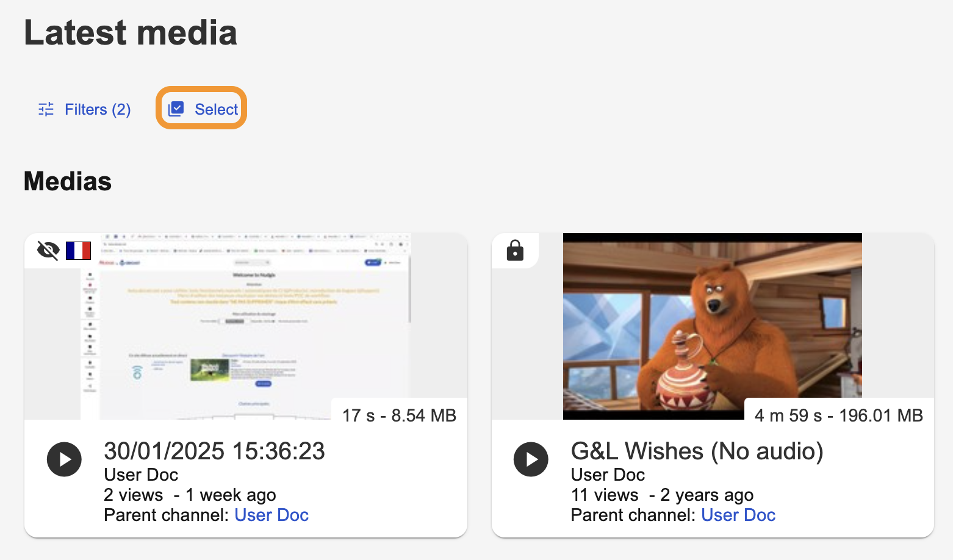Screen dimensions: 953x560
Task: Open the bear video thumbnail
Action: point(712,326)
